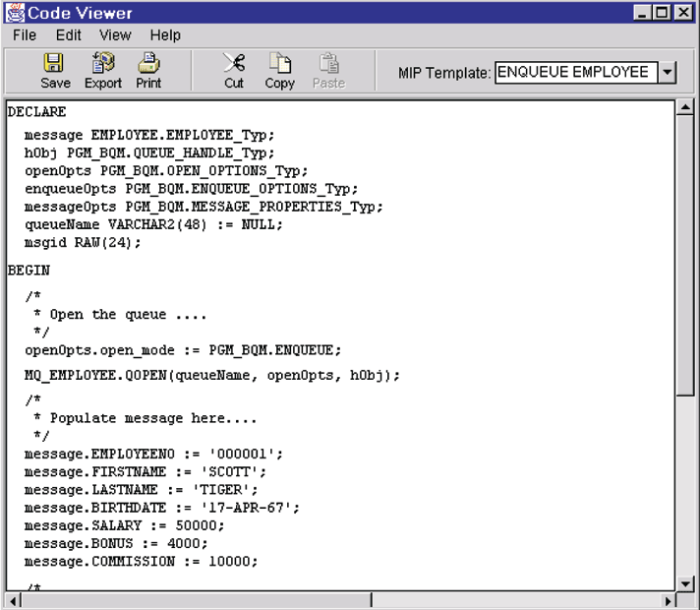Click the vertical scrollbar down arrow
The width and height of the screenshot is (700, 610).
point(685,582)
